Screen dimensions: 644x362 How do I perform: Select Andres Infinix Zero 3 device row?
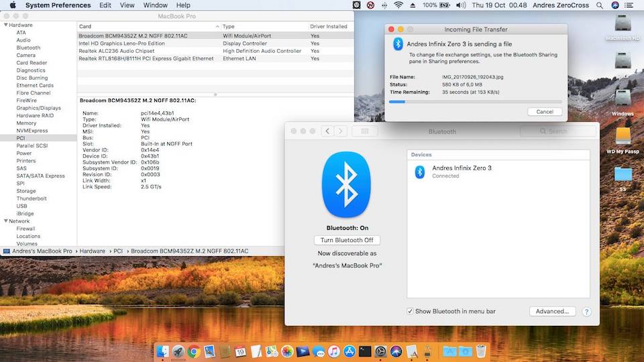point(498,172)
